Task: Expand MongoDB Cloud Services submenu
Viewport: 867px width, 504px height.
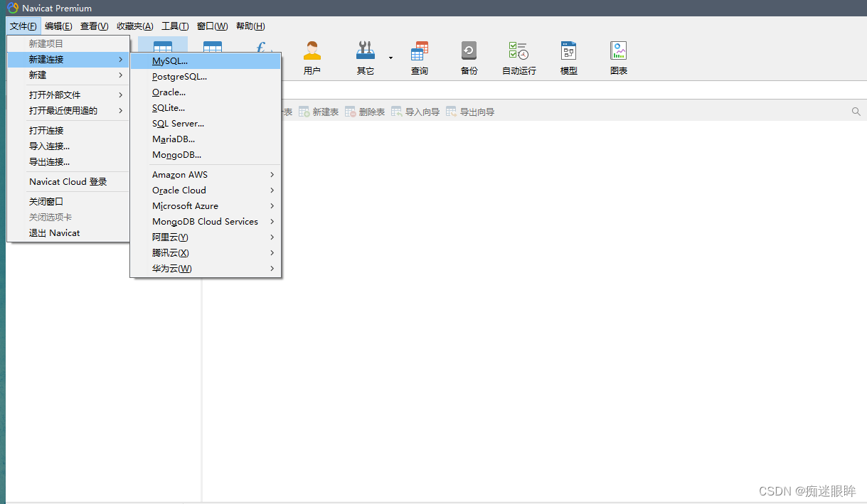Action: pyautogui.click(x=206, y=222)
